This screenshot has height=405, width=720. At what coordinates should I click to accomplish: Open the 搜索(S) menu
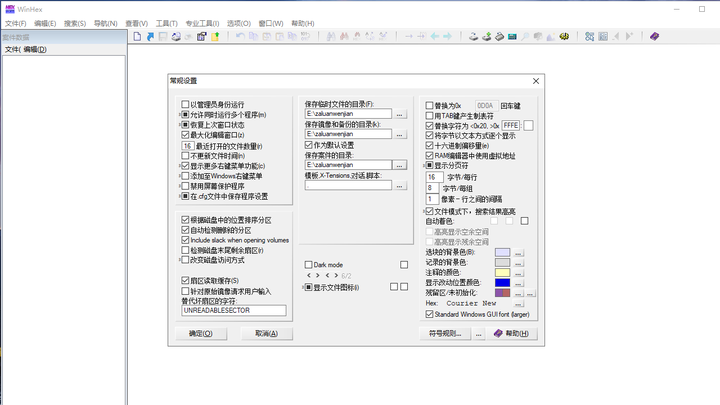75,23
